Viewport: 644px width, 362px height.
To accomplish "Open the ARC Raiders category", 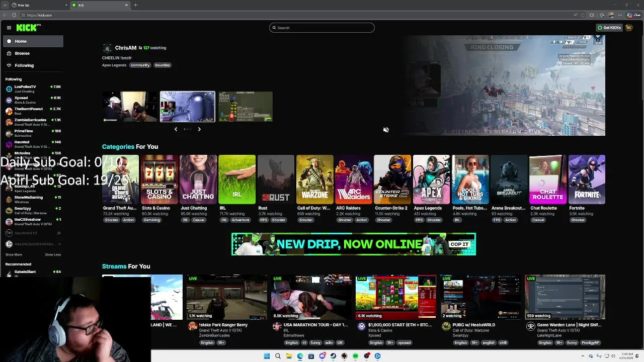I will (x=353, y=179).
